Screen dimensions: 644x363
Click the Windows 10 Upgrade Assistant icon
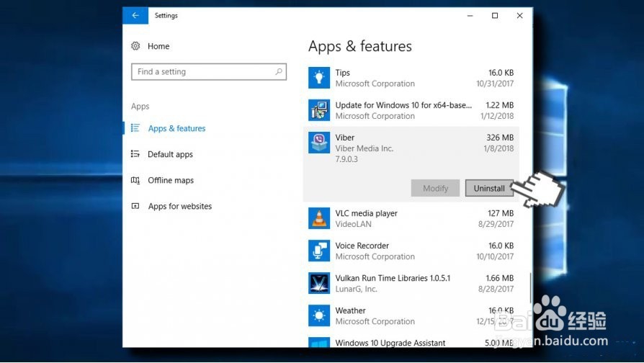click(x=319, y=342)
